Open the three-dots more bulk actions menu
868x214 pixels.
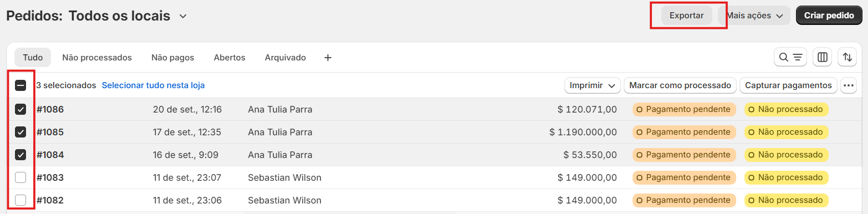tap(849, 85)
